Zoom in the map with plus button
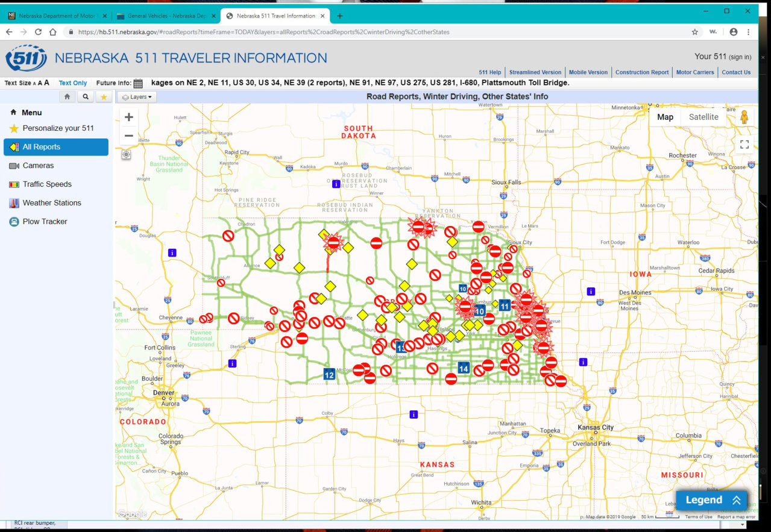771x532 pixels. click(x=128, y=117)
